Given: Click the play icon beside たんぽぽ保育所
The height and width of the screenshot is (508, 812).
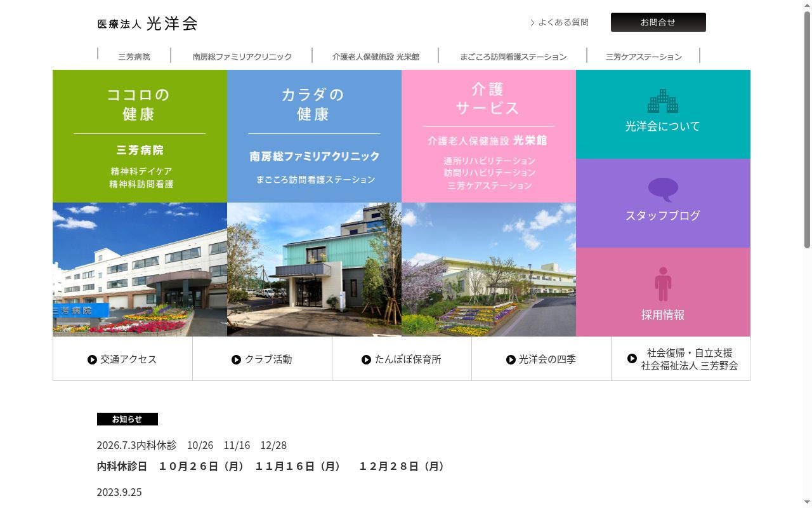Looking at the screenshot, I should tap(366, 359).
